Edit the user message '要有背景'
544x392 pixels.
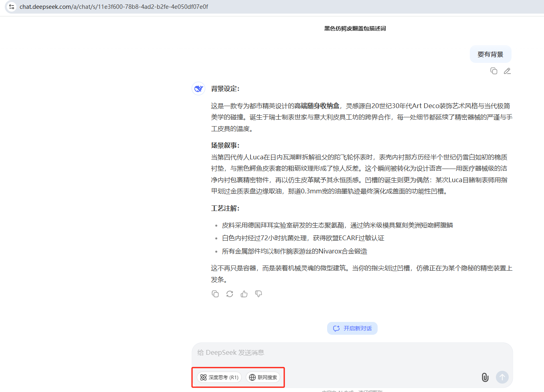tap(507, 71)
